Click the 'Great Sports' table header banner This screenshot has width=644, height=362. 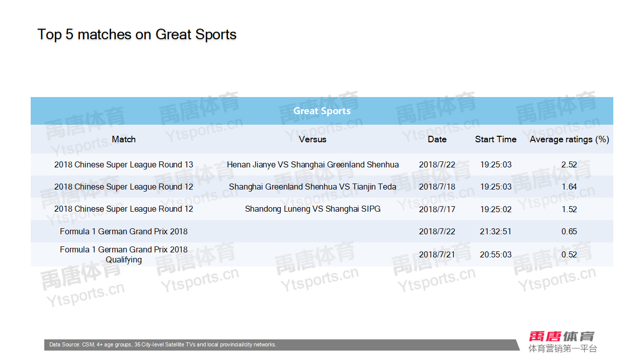(x=322, y=111)
